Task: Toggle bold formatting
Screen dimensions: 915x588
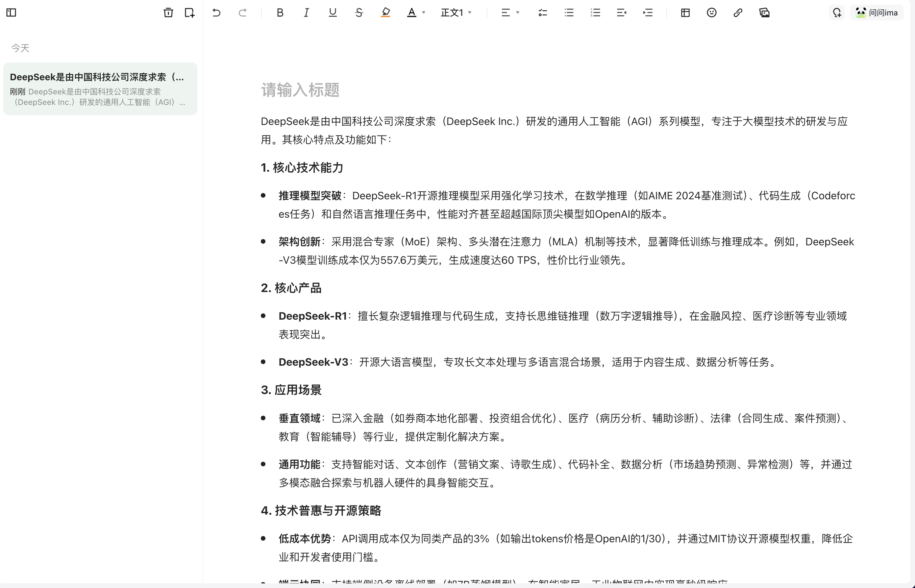Action: (x=280, y=12)
